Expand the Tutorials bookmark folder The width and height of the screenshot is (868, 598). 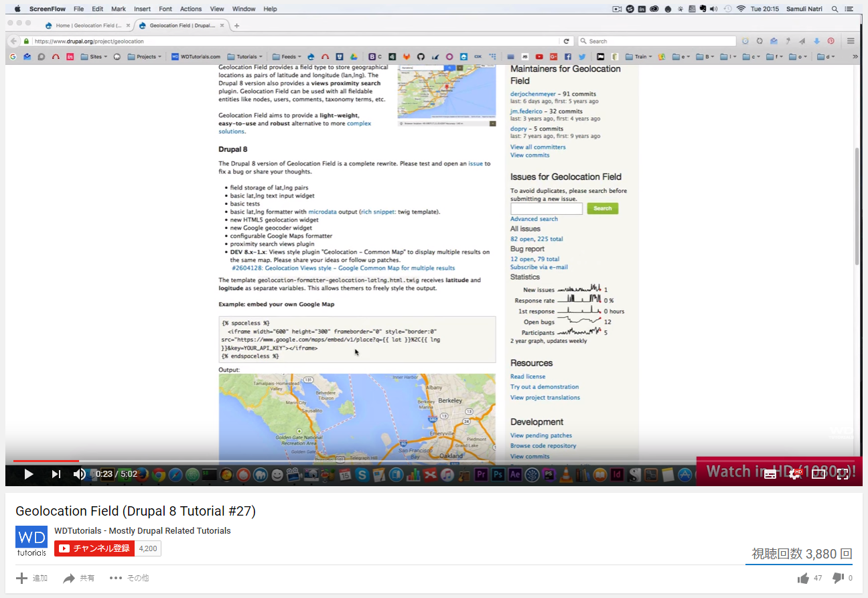tap(244, 57)
